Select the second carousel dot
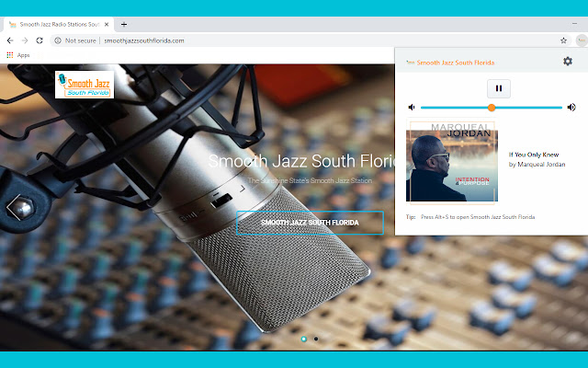 (316, 339)
